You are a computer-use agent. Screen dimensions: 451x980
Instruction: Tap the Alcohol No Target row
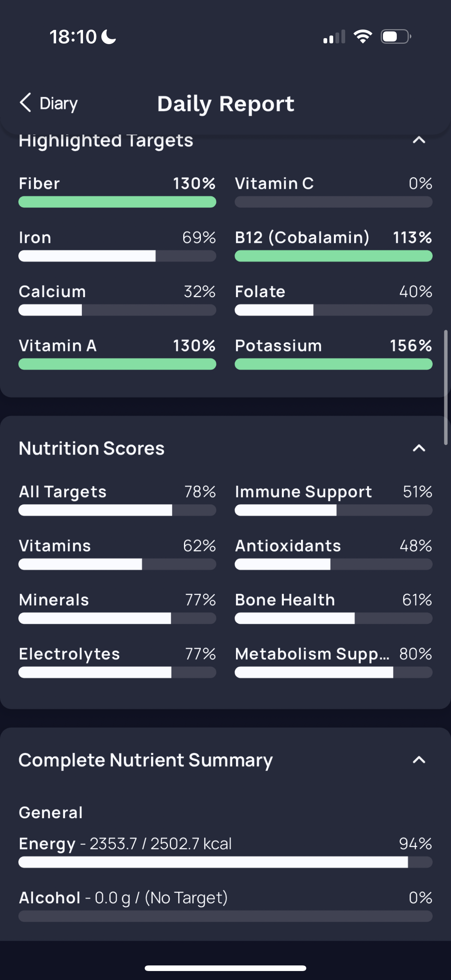coord(225,905)
